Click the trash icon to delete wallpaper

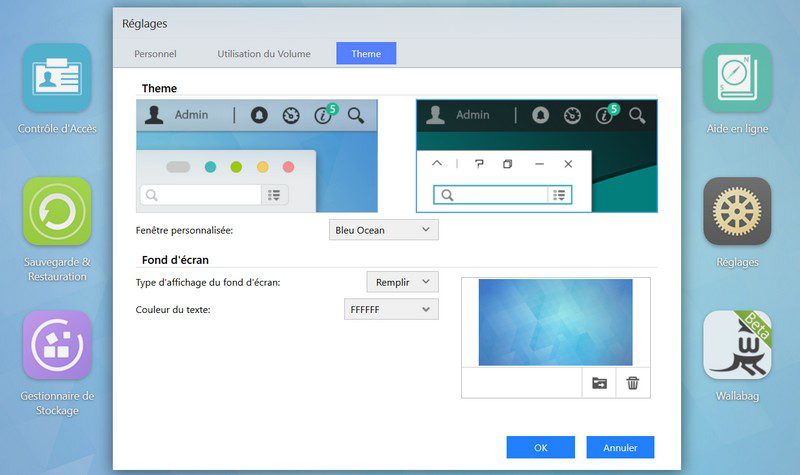coord(633,383)
